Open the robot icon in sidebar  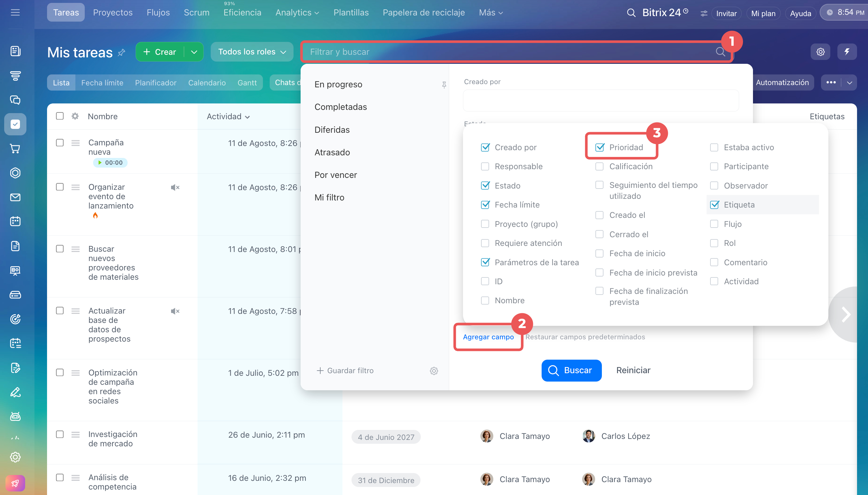click(x=15, y=416)
